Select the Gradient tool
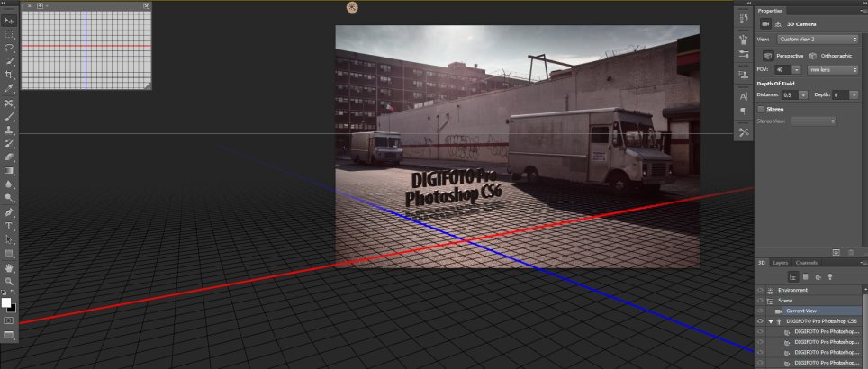Viewport: 868px width, 369px height. (x=9, y=171)
